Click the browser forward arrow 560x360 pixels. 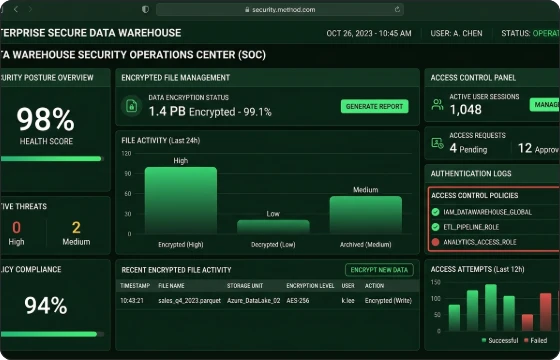[x=30, y=9]
